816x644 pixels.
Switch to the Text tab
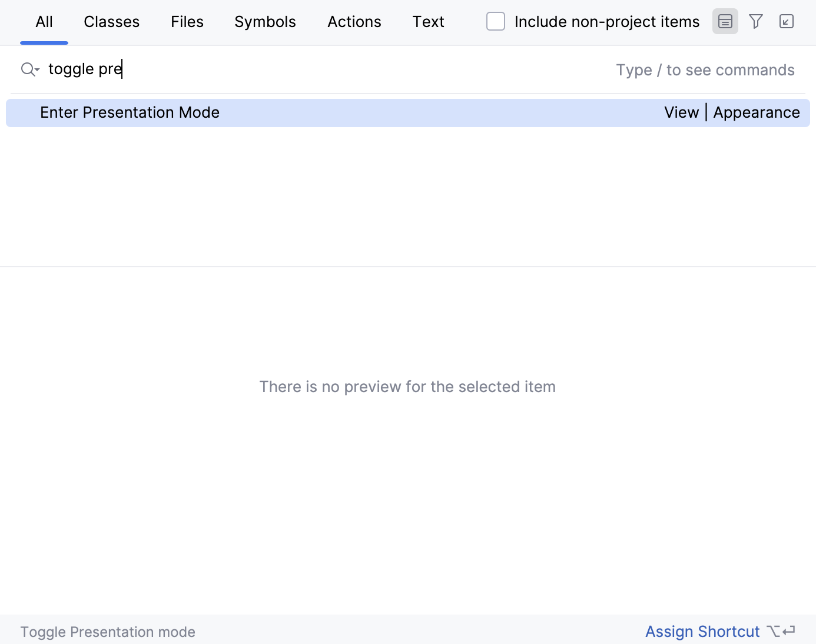tap(428, 21)
